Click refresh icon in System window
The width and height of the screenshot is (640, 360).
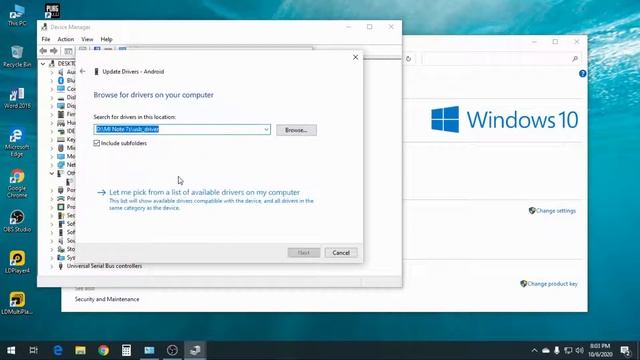[409, 59]
